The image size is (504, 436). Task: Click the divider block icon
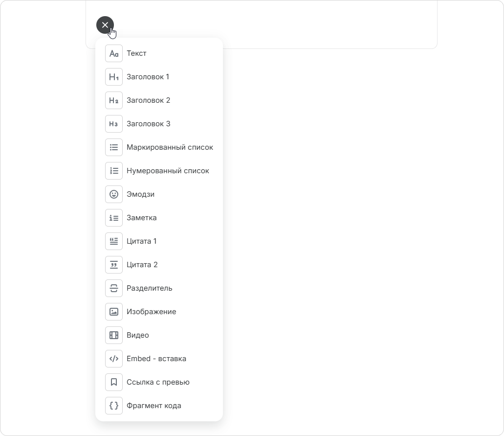pos(114,288)
